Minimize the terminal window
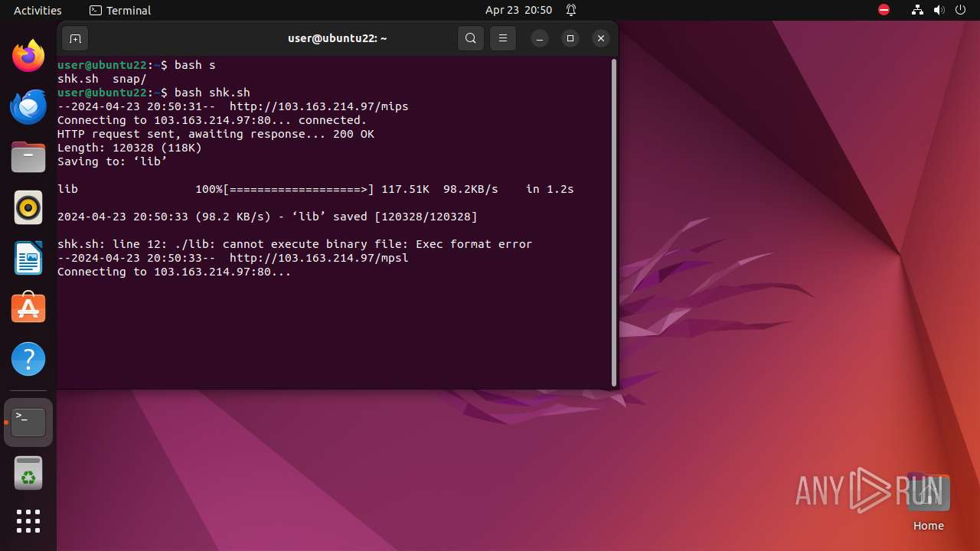980x551 pixels. pos(540,38)
